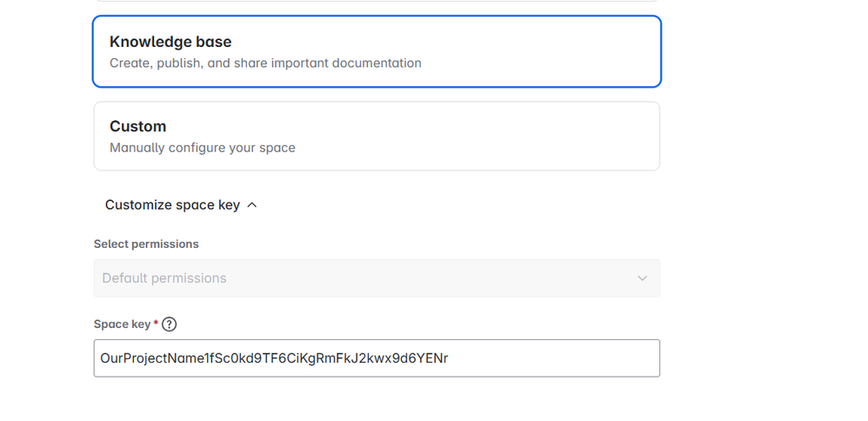Click the Space key field label
Viewport: 868px width, 421px height.
[x=122, y=324]
